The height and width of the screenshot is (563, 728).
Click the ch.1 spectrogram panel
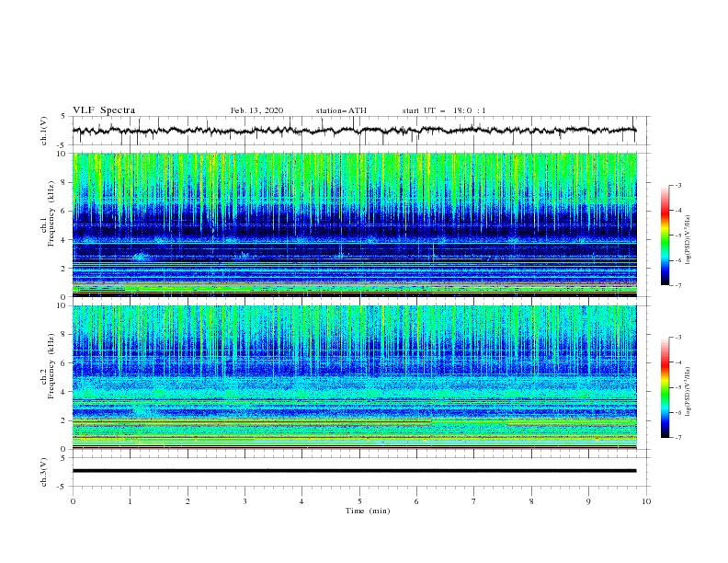click(x=355, y=224)
